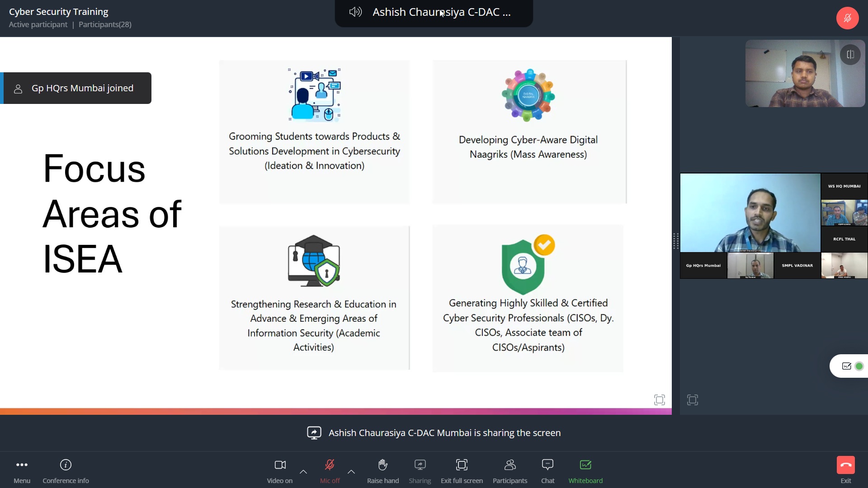Screen dimensions: 868x488
Task: Expand microphone options chevron next to Mic off
Action: click(351, 472)
